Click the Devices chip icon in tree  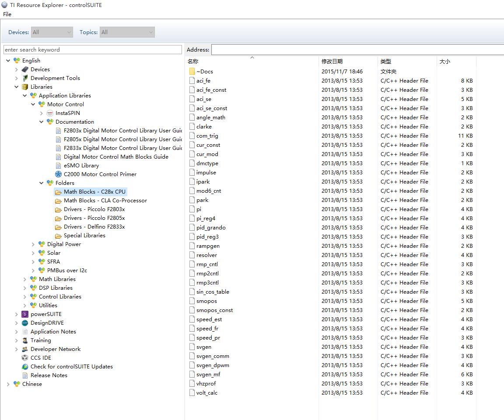click(25, 69)
